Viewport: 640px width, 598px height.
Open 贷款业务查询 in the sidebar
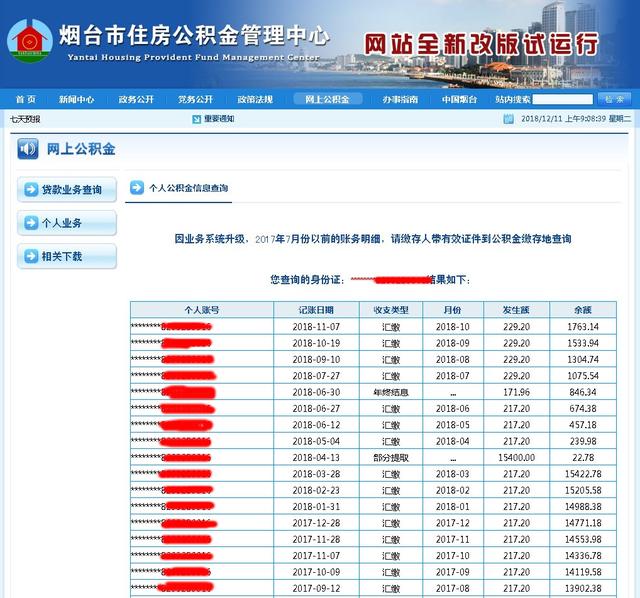pos(67,189)
